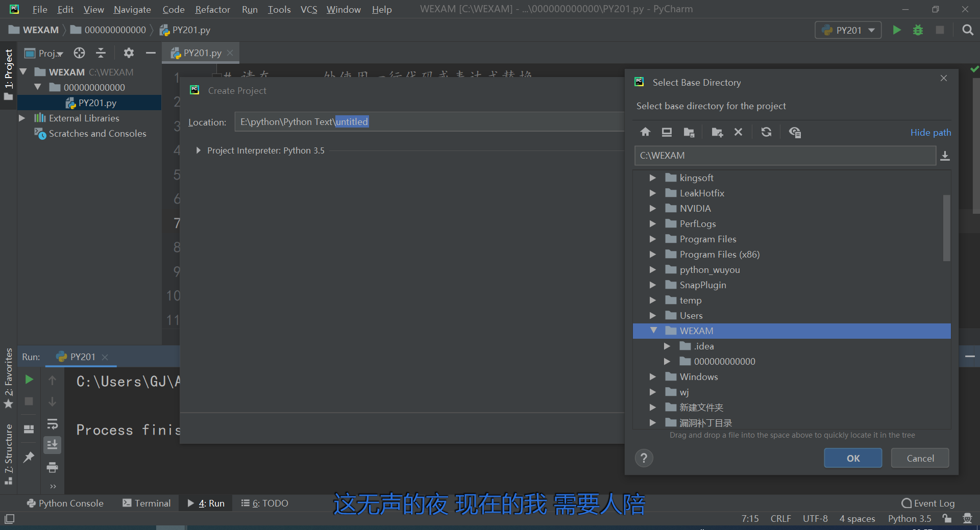The height and width of the screenshot is (530, 980).
Task: Open the VCS menu
Action: pos(309,9)
